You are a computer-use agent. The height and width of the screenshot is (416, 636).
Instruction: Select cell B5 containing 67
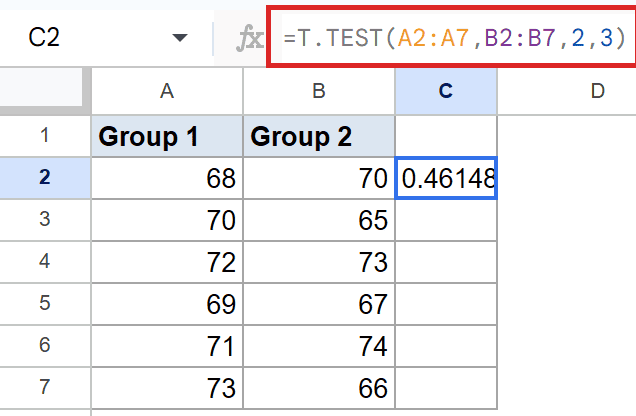(319, 304)
